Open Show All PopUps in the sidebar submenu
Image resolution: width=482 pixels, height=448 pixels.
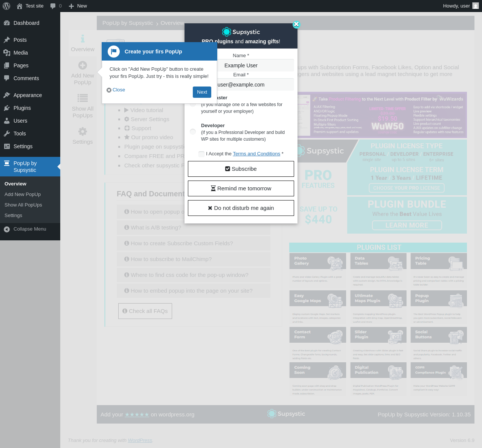point(23,205)
